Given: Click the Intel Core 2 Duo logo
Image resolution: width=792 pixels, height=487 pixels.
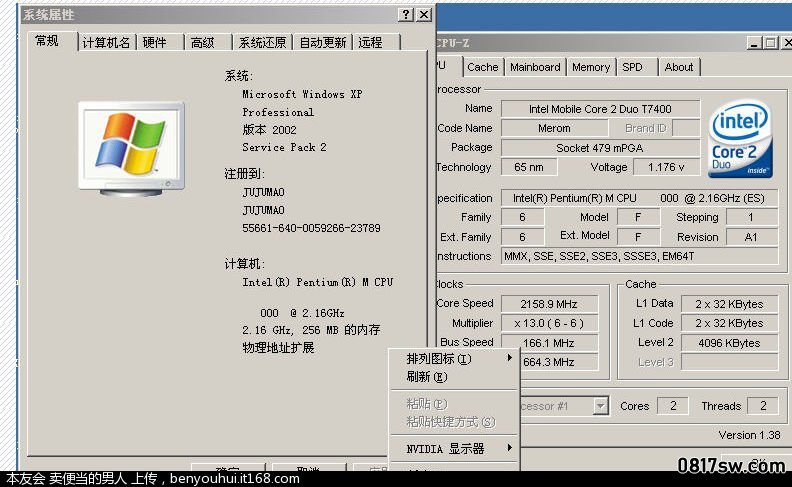Looking at the screenshot, I should 740,138.
